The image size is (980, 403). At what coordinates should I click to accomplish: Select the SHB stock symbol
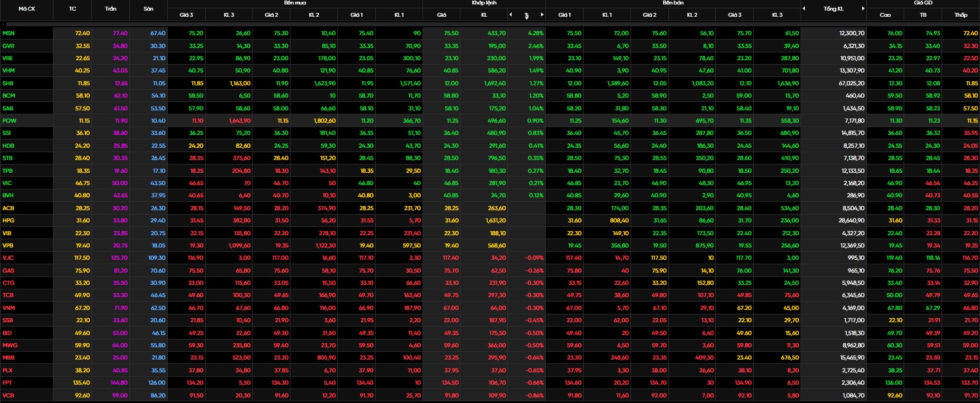point(8,83)
